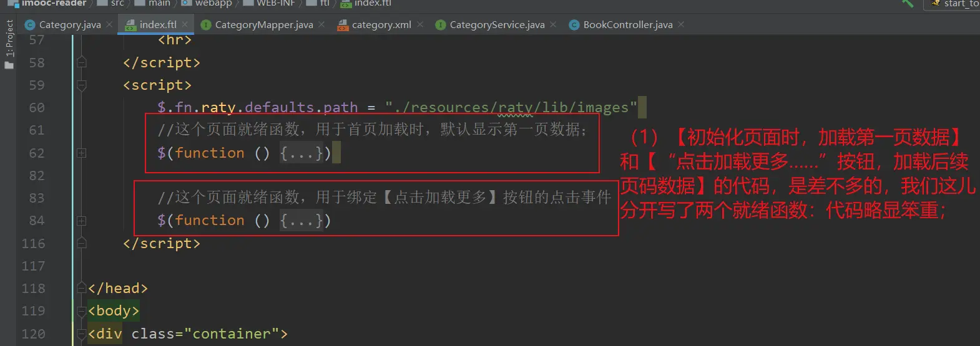Expand the folded function on line 62
The image size is (980, 346).
[x=81, y=153]
